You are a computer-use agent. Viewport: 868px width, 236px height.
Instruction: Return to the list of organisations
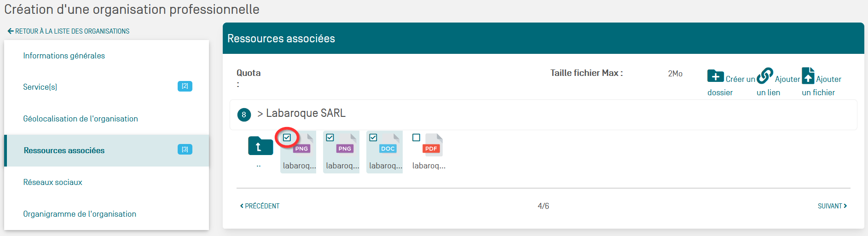[69, 31]
